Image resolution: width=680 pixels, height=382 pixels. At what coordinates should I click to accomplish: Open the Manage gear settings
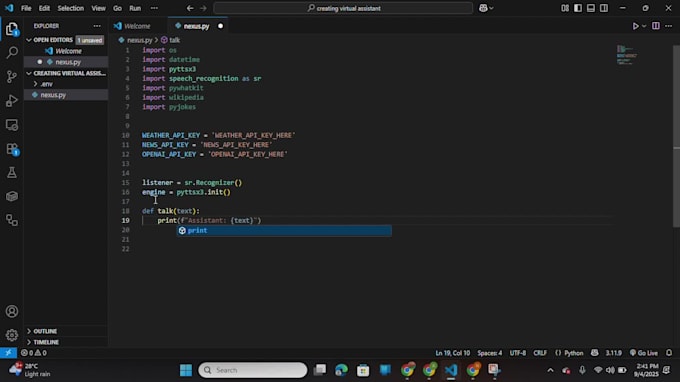(12, 335)
